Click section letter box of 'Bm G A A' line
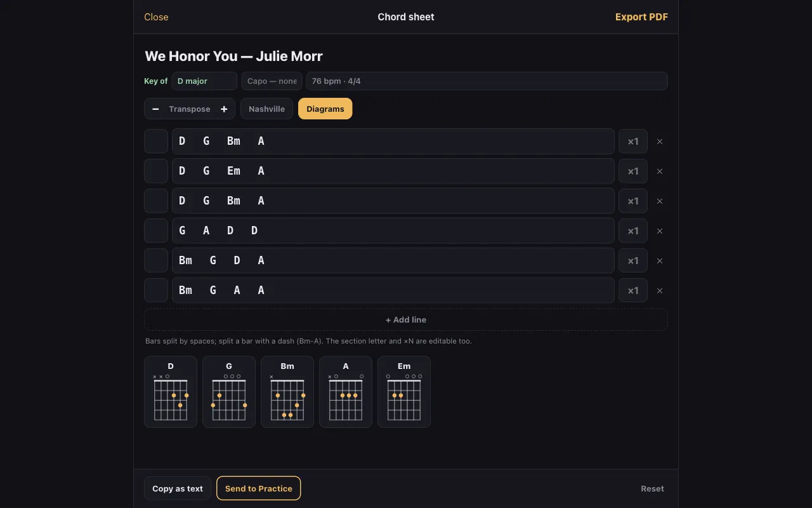Image resolution: width=812 pixels, height=508 pixels. (156, 291)
